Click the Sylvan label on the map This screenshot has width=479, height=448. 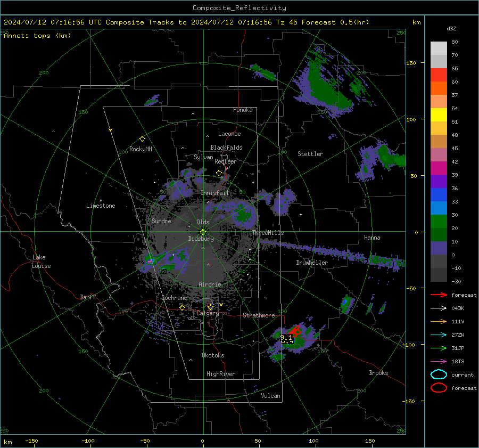203,157
